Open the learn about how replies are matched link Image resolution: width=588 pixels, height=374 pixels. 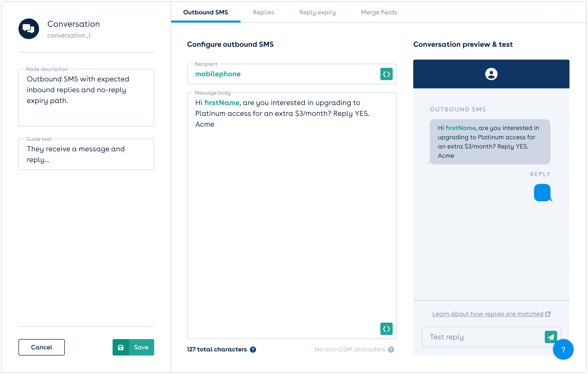tap(487, 314)
